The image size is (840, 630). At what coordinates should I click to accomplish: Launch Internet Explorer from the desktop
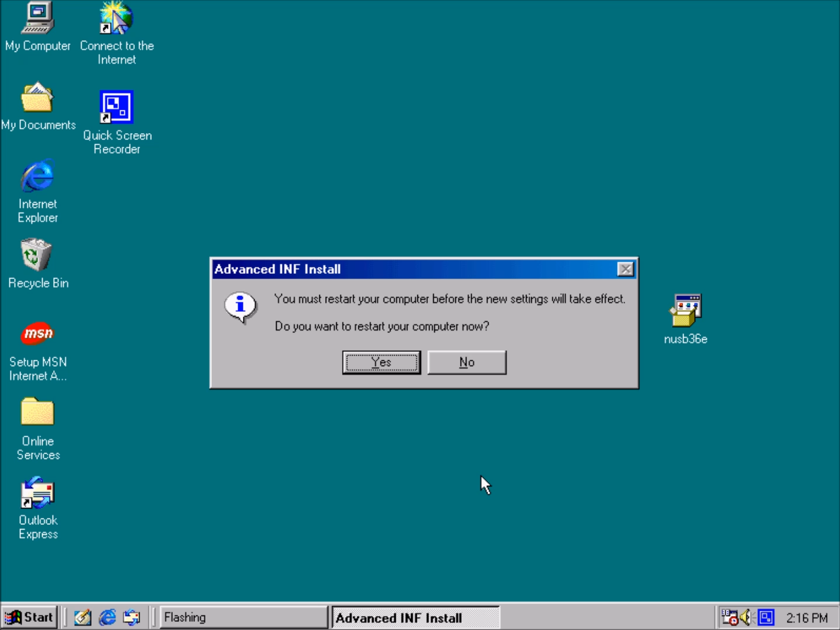click(37, 176)
